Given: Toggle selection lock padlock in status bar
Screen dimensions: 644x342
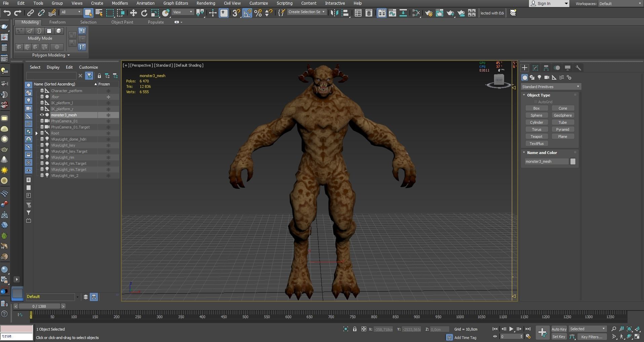Looking at the screenshot, I should click(354, 329).
